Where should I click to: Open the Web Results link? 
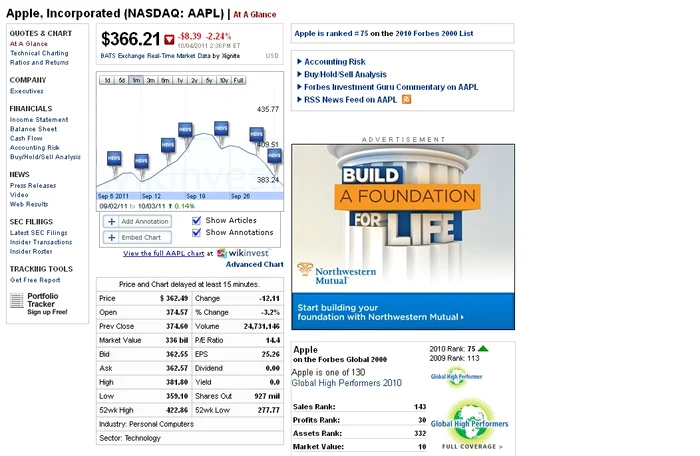[29, 204]
